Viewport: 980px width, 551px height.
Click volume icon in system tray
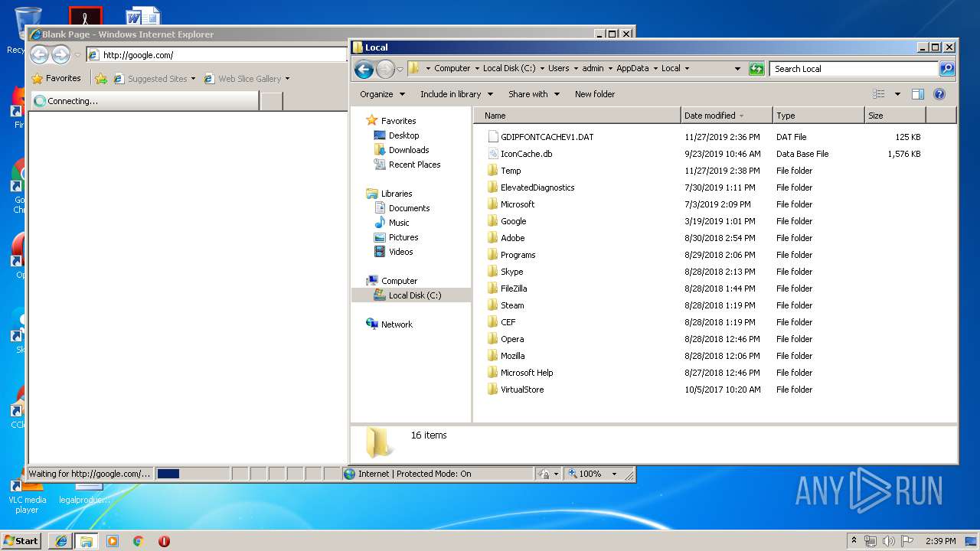[x=889, y=541]
